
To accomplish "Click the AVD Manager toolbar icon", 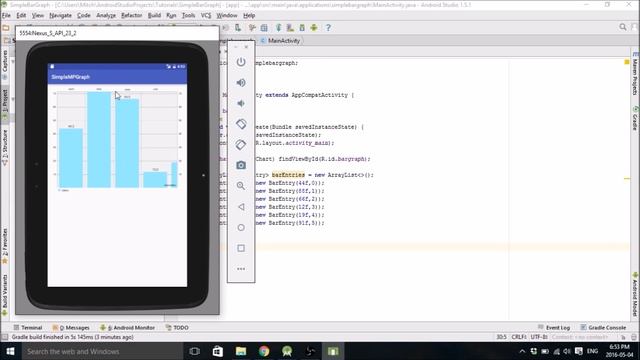I will pyautogui.click(x=290, y=28).
